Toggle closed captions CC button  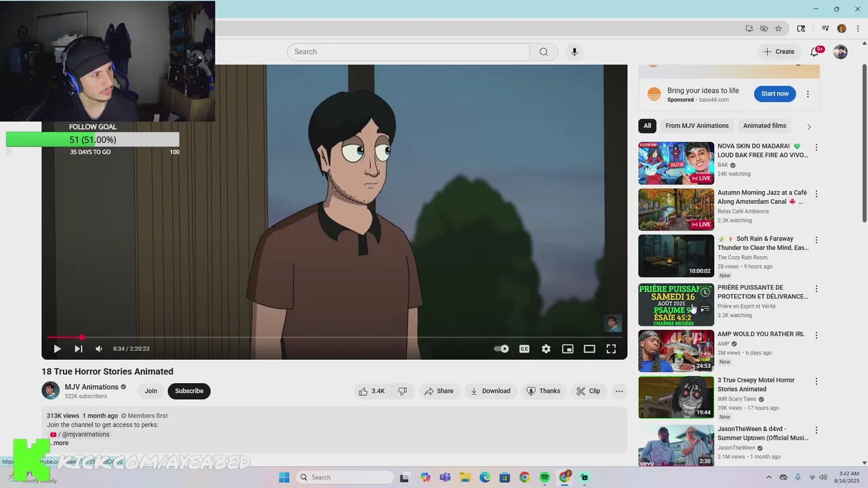[x=524, y=348]
